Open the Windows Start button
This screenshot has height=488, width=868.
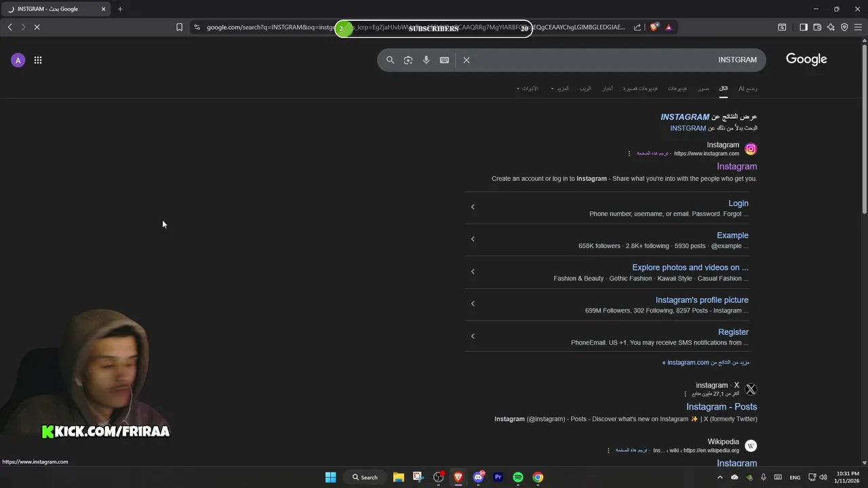[x=330, y=477]
